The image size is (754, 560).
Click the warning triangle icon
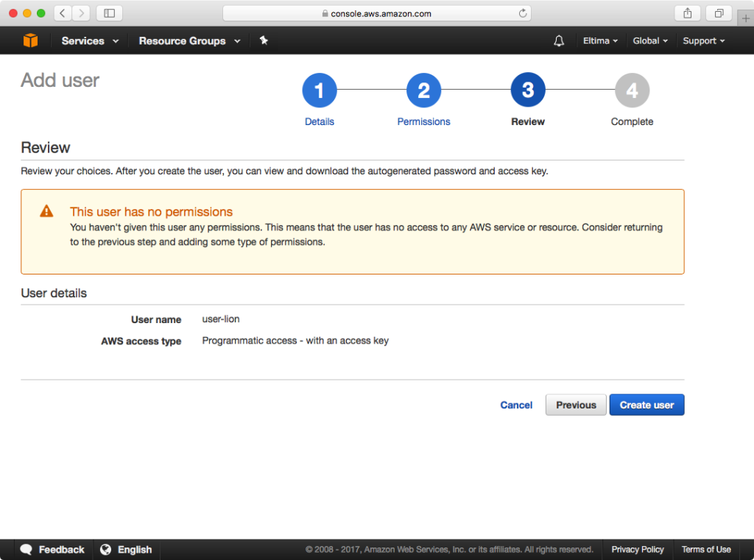coord(45,210)
